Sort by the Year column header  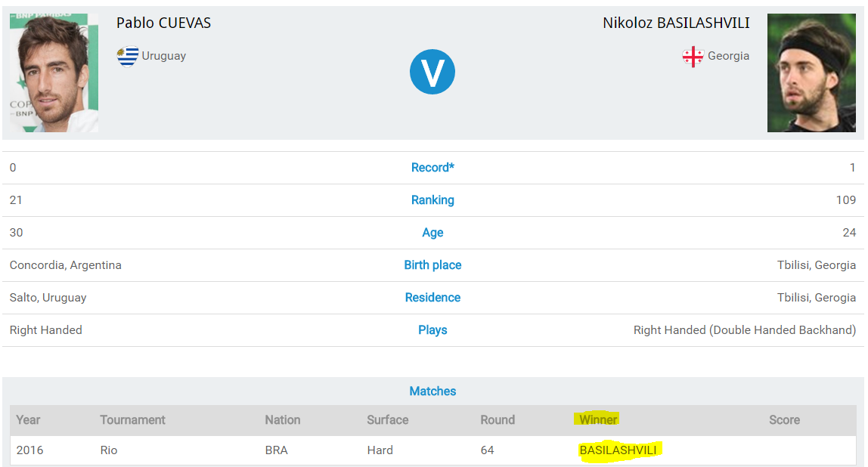(x=29, y=420)
